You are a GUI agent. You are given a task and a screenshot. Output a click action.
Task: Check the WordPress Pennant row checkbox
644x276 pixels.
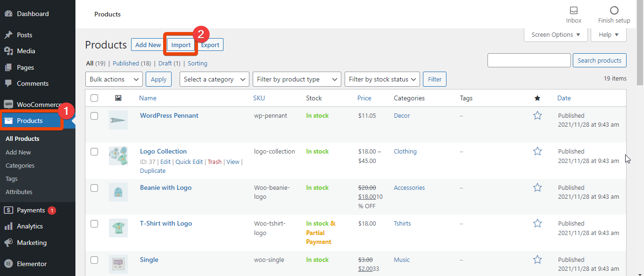coord(94,115)
